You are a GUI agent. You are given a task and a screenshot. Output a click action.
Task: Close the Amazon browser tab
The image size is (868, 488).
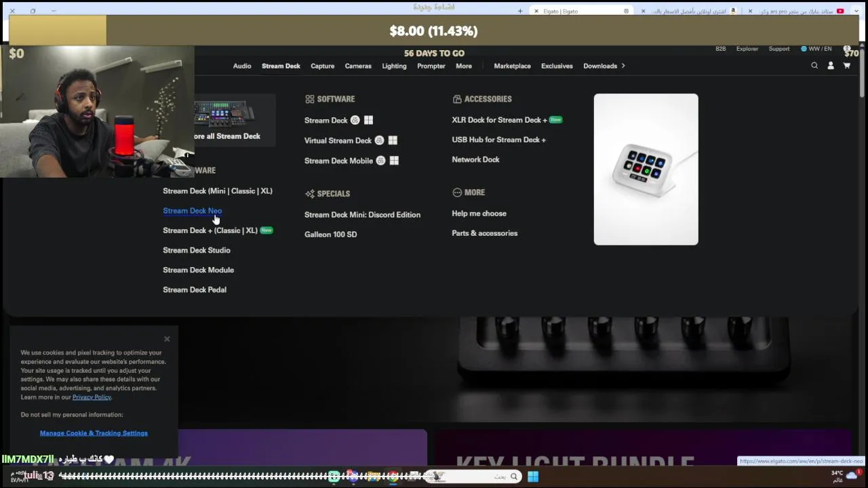pos(643,11)
